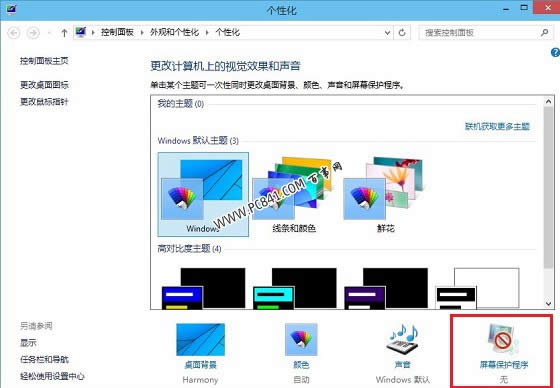Open the 个性化 window system menu icon
This screenshot has height=388, width=560.
(x=11, y=10)
